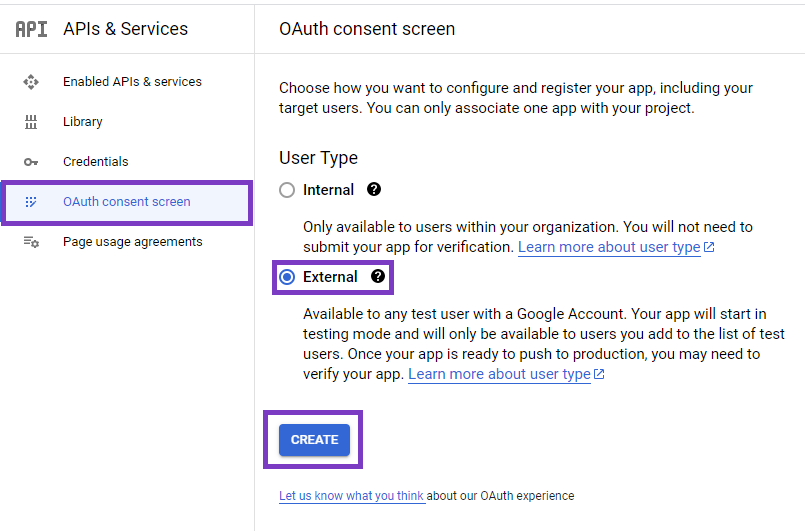Click the API logo icon
805x531 pixels.
point(31,29)
